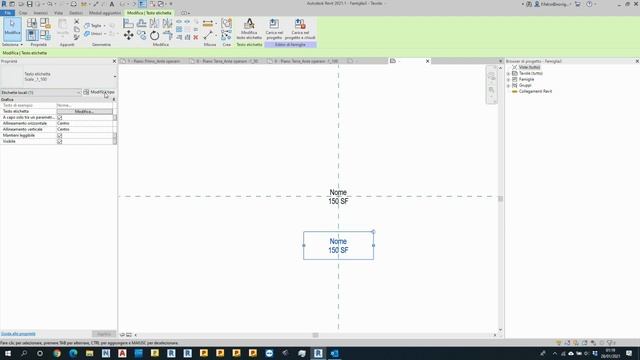The image size is (640, 360).
Task: Open the File menu tab
Action: pos(7,13)
